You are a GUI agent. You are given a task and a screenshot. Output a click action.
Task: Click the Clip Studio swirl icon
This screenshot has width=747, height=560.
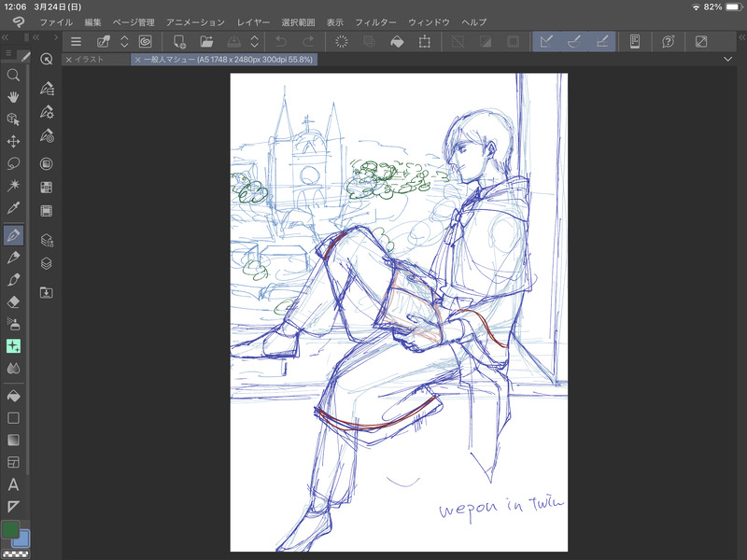point(146,42)
